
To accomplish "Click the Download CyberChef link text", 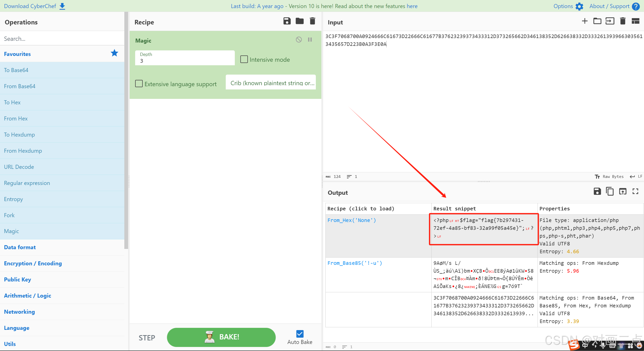I will [30, 6].
